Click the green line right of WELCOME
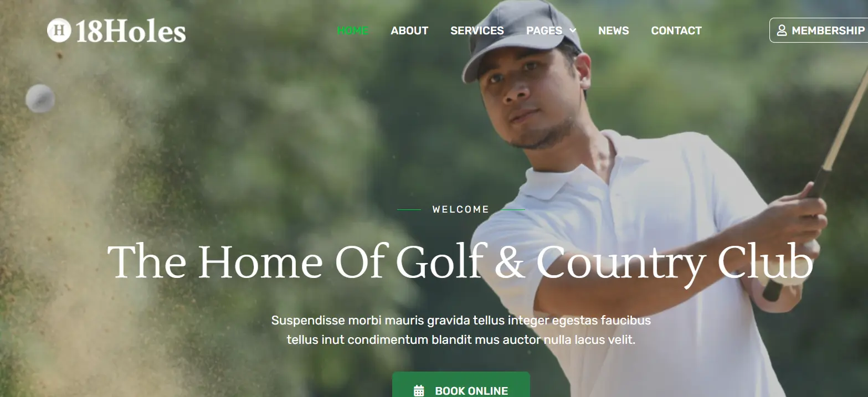This screenshot has height=397, width=868. click(x=513, y=210)
